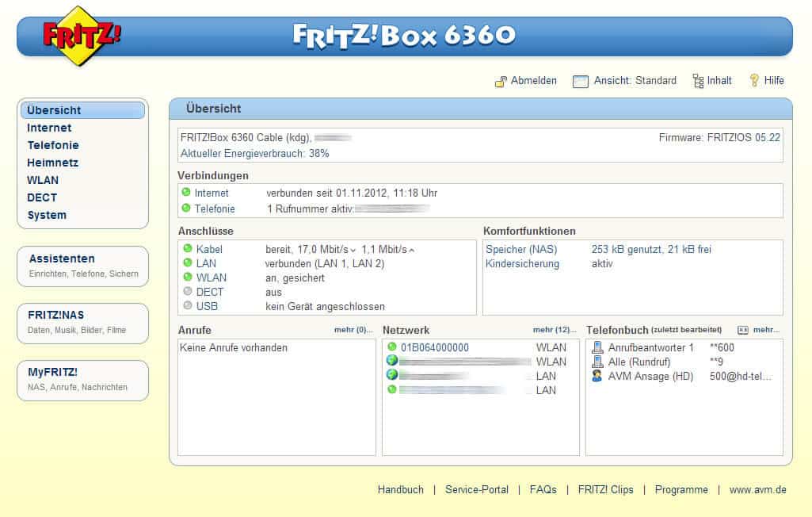The width and height of the screenshot is (812, 517).
Task: Click contact icon for AVM Ansage (HD)
Action: tap(597, 375)
